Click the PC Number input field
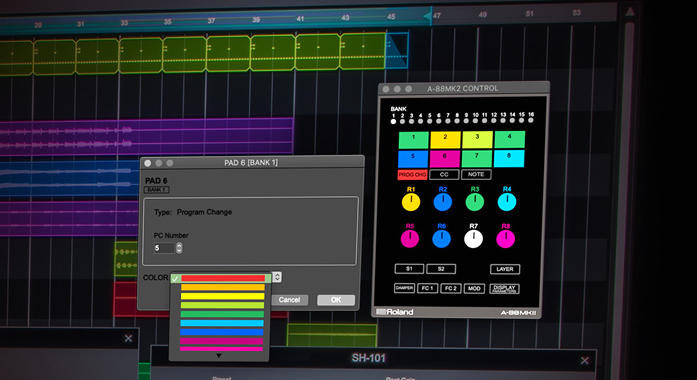The width and height of the screenshot is (697, 380). click(164, 248)
